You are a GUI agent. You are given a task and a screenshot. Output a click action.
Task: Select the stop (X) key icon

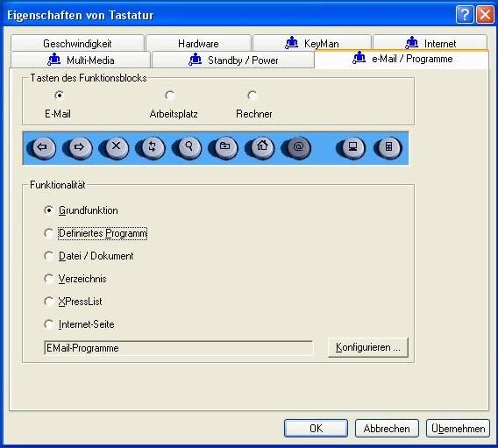pyautogui.click(x=117, y=147)
